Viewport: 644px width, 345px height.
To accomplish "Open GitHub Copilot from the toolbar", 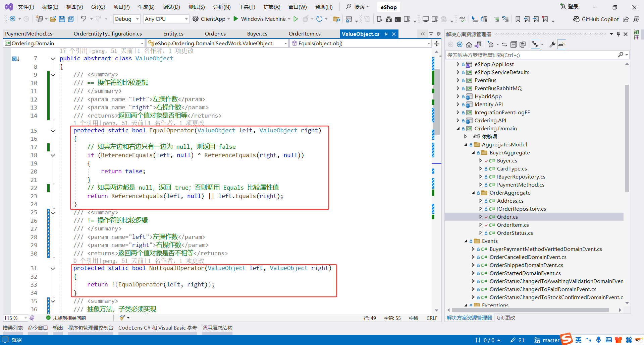I will click(596, 19).
